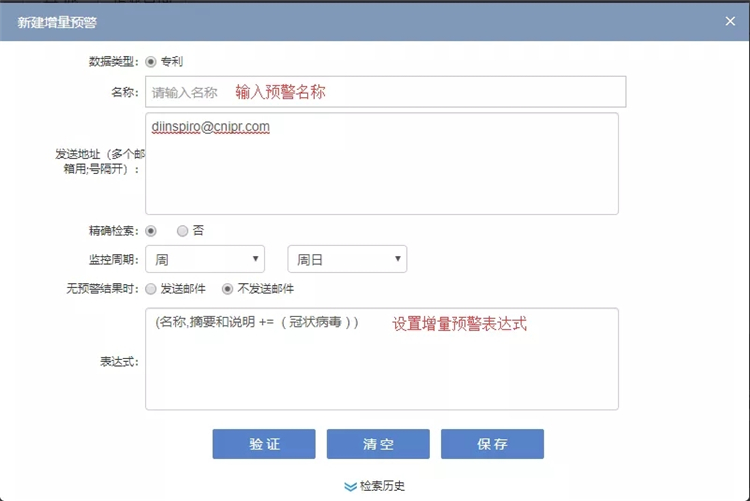Click the diinspiro@cnipr.com email text

210,127
